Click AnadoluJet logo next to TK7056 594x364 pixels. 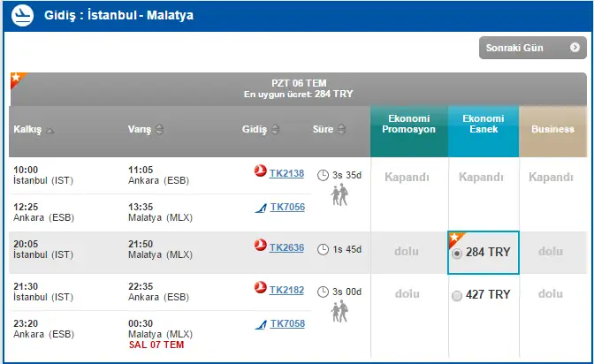coord(260,207)
